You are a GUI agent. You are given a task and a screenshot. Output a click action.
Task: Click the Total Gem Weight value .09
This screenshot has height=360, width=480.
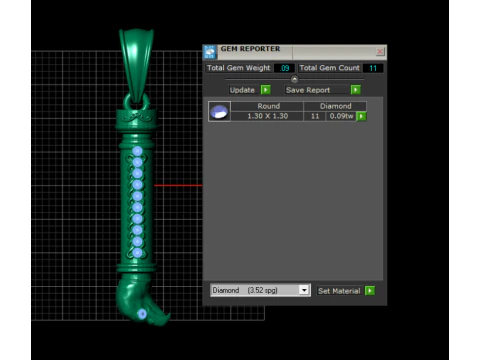point(284,68)
